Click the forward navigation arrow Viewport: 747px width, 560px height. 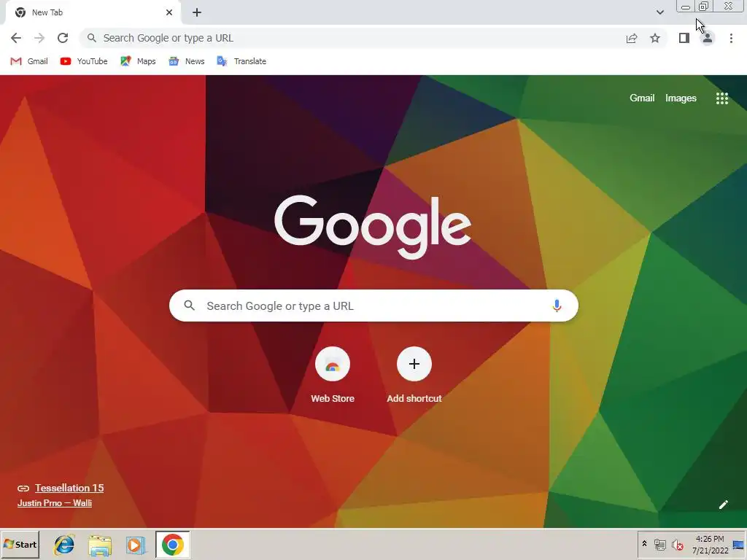(x=39, y=38)
